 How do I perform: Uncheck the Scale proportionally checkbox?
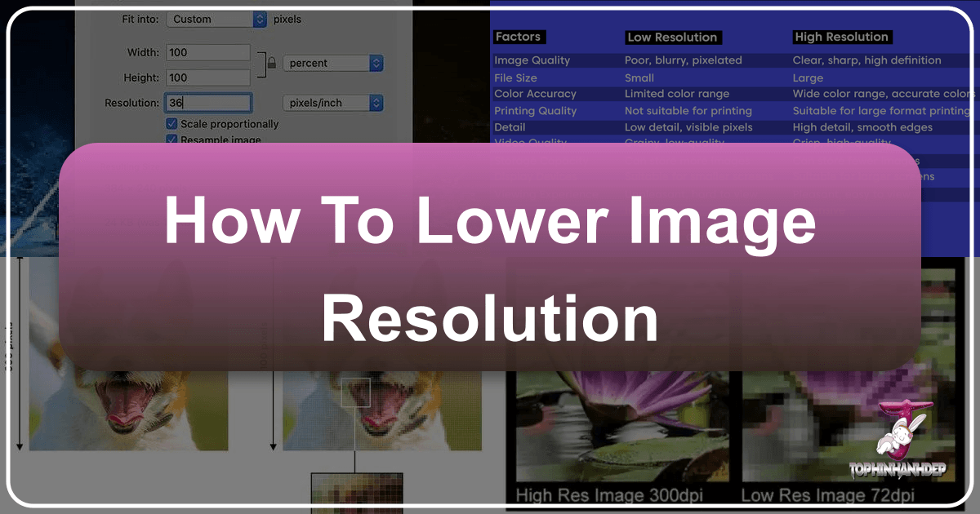(171, 124)
